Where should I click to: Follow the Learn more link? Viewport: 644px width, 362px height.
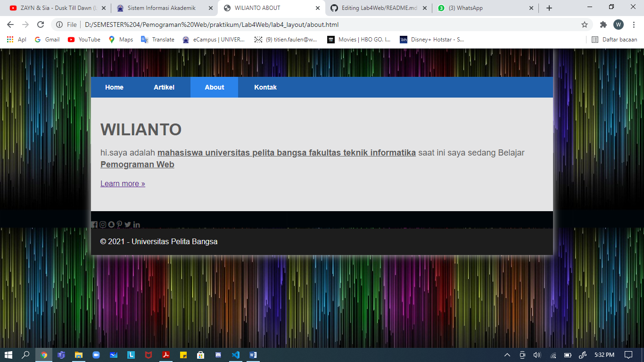122,183
